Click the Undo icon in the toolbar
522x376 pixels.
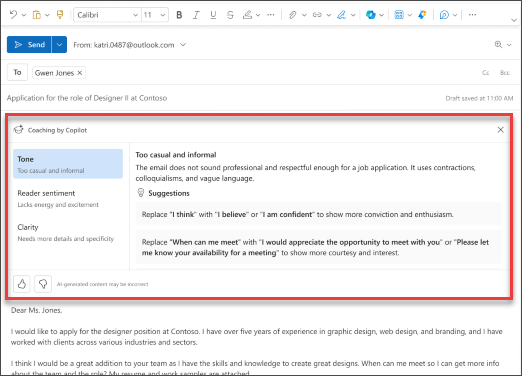point(13,15)
